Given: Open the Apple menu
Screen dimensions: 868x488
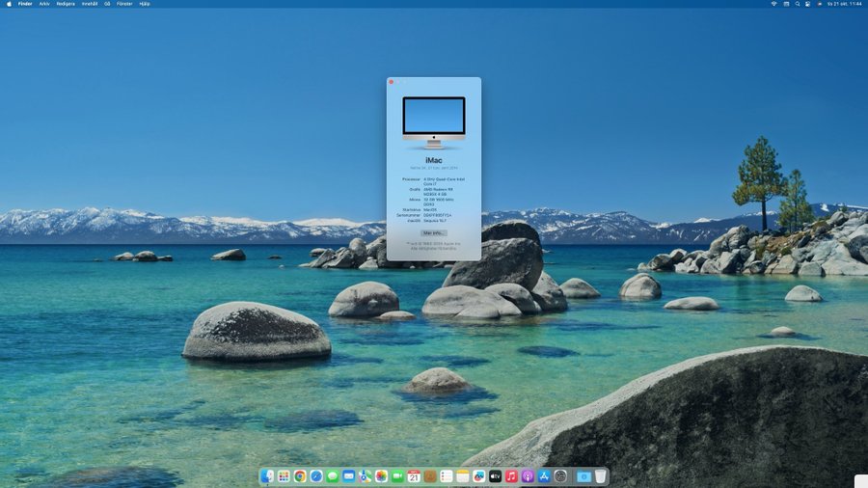Looking at the screenshot, I should tap(8, 4).
